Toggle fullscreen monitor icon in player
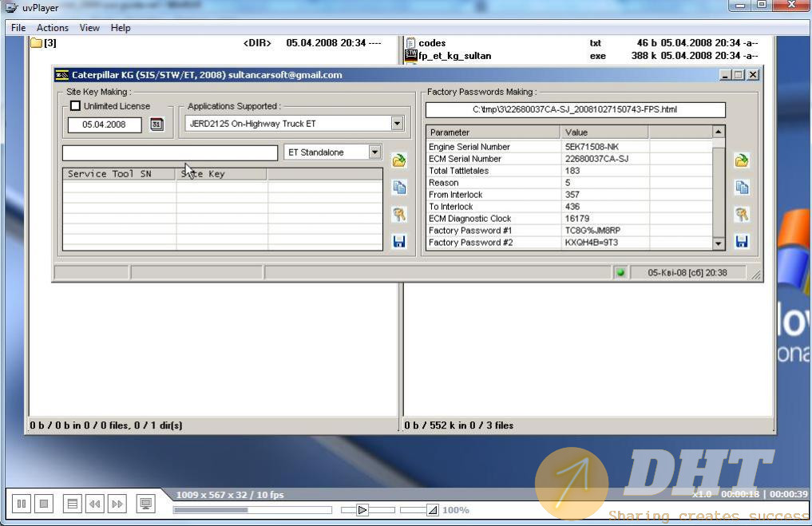812x526 pixels. (145, 503)
